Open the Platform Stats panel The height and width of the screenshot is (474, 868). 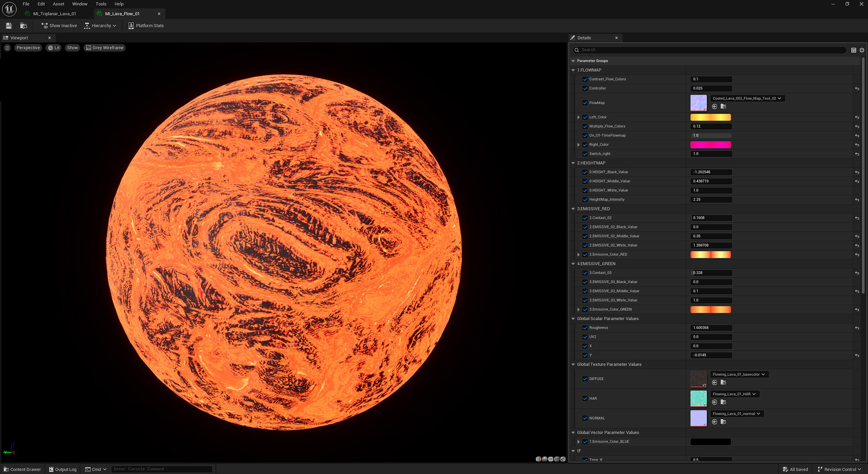pyautogui.click(x=146, y=26)
